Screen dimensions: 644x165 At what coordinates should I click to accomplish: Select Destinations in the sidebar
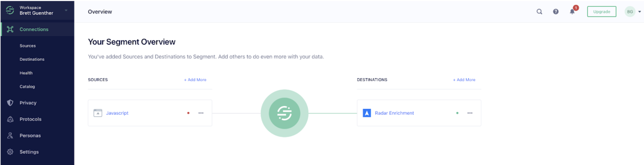pos(32,59)
